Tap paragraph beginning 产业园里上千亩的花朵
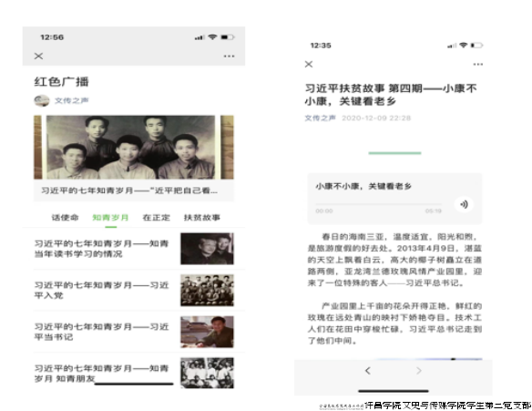Viewport: 532px width, 411px height. pos(394,324)
